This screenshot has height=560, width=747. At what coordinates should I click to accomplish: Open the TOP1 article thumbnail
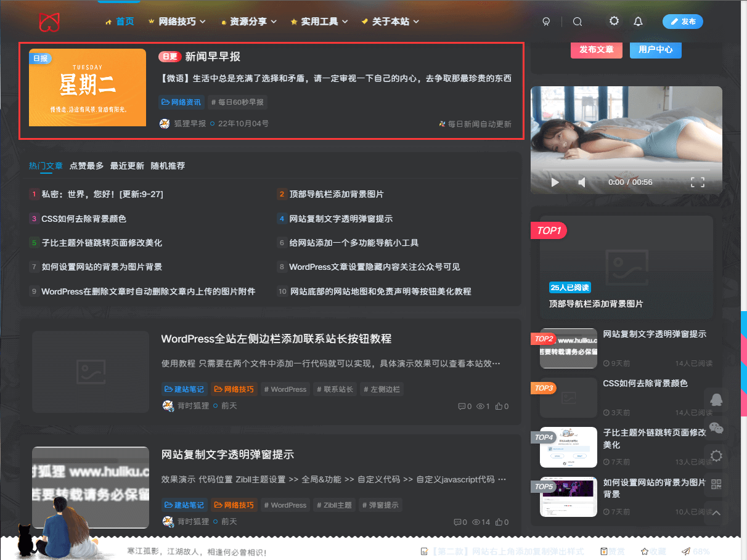pos(626,266)
